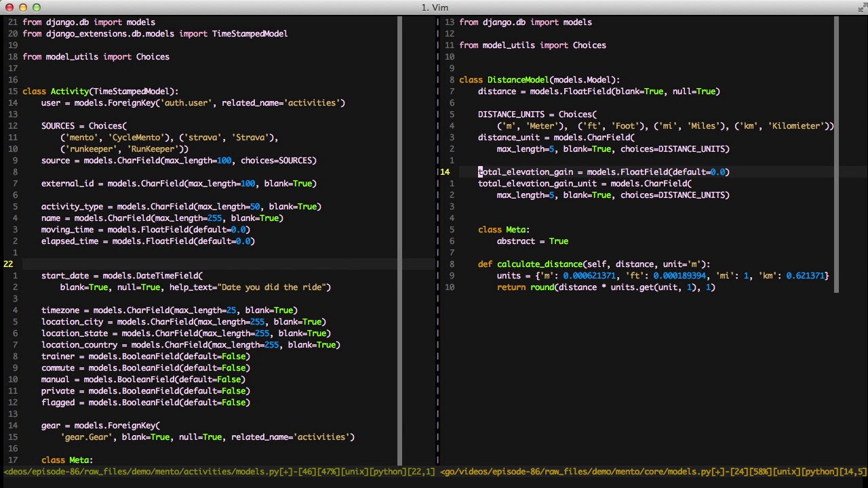Click the 'units = {' dictionary line

(663, 275)
